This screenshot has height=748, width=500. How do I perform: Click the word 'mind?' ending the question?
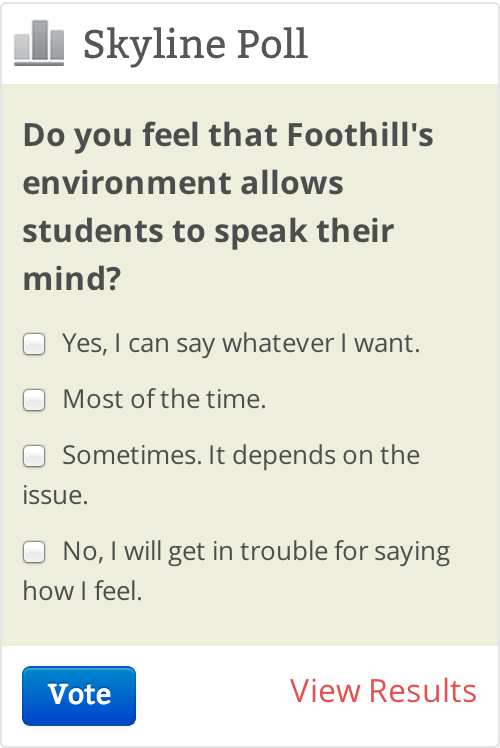click(x=72, y=279)
